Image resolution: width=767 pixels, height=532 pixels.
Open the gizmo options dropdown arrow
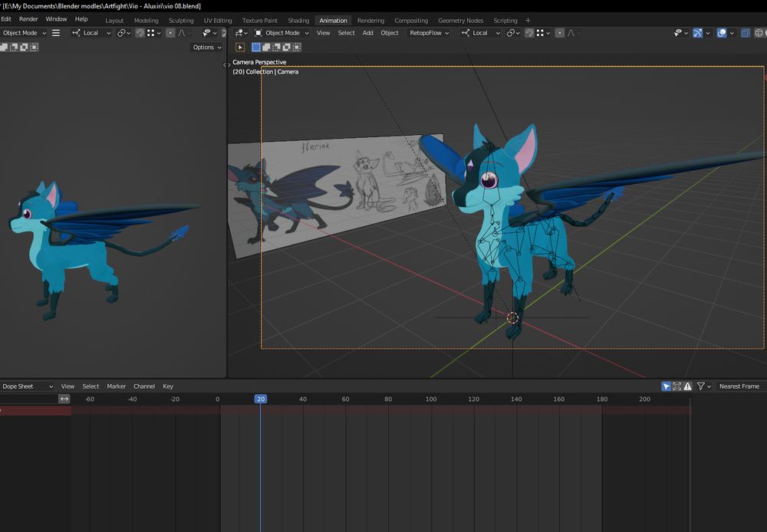[708, 33]
